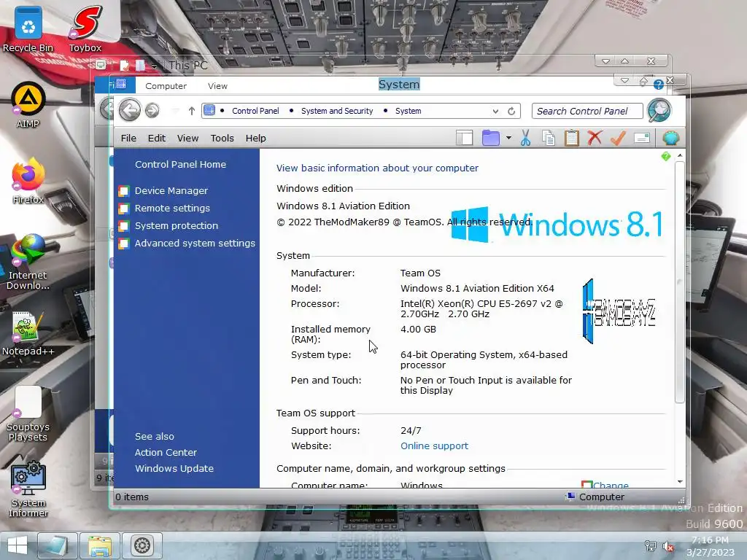Click the Properties card icon
This screenshot has width=747, height=560.
point(642,138)
